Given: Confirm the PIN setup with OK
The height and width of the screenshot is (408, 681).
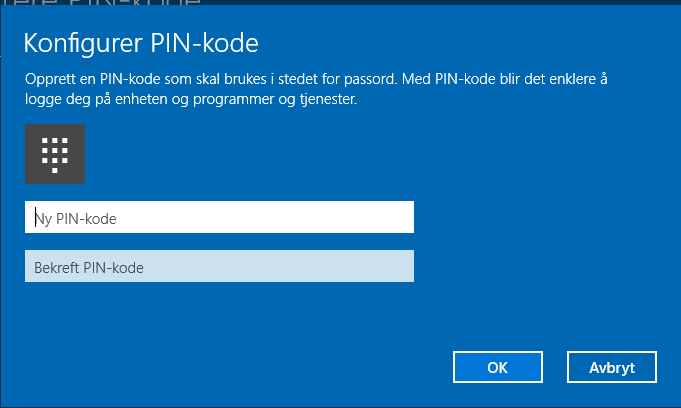Looking at the screenshot, I should pos(498,367).
